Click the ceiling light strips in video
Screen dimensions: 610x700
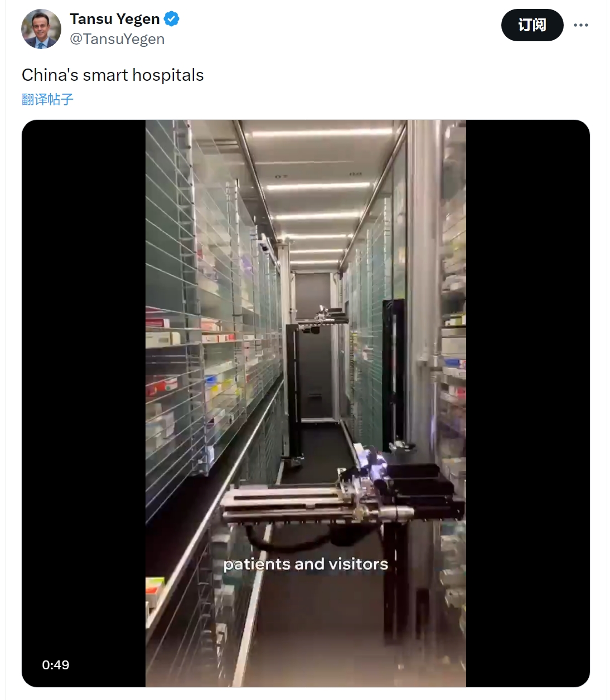point(318,195)
